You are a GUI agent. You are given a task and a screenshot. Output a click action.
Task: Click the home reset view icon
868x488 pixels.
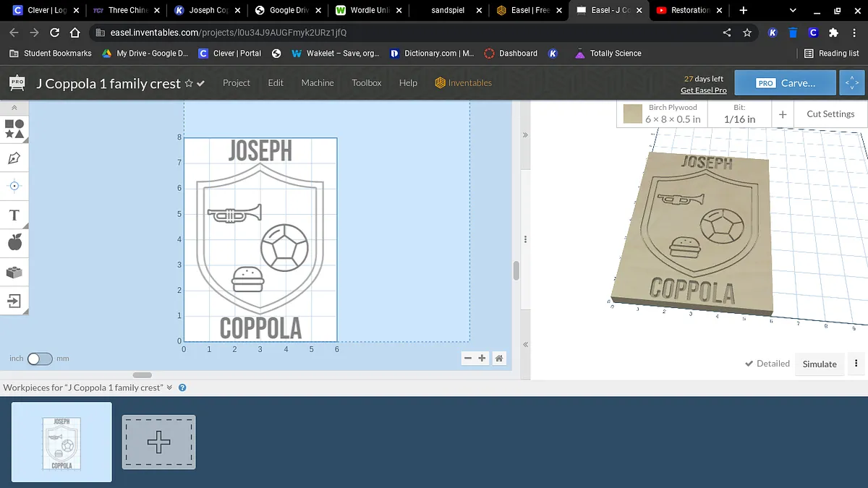coord(498,358)
